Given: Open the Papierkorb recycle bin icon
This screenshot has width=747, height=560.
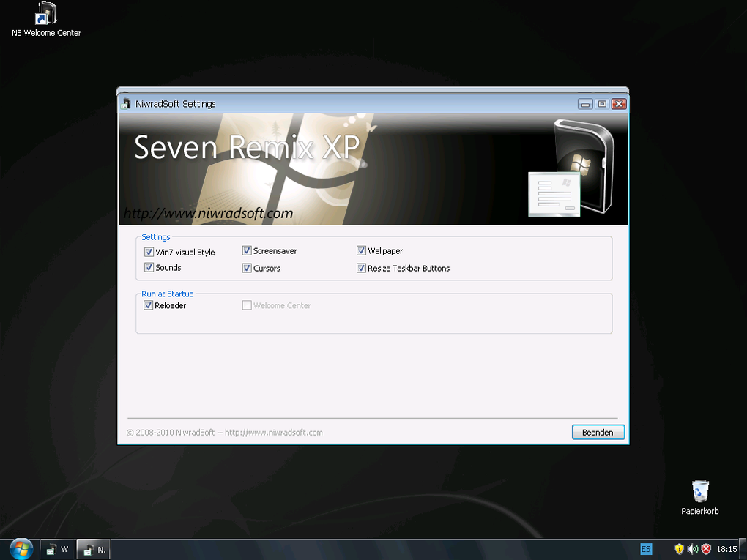Looking at the screenshot, I should (700, 498).
